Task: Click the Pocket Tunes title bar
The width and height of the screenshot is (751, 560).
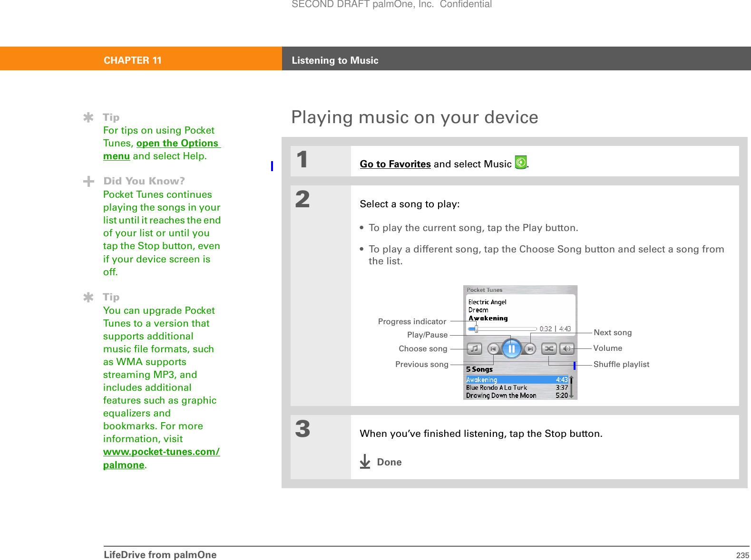Action: point(520,290)
